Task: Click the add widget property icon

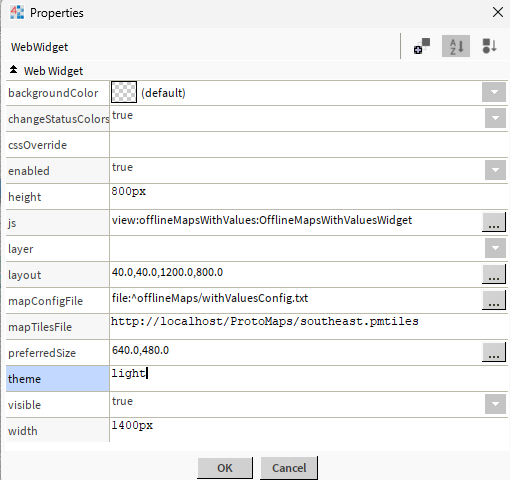Action: (x=422, y=46)
